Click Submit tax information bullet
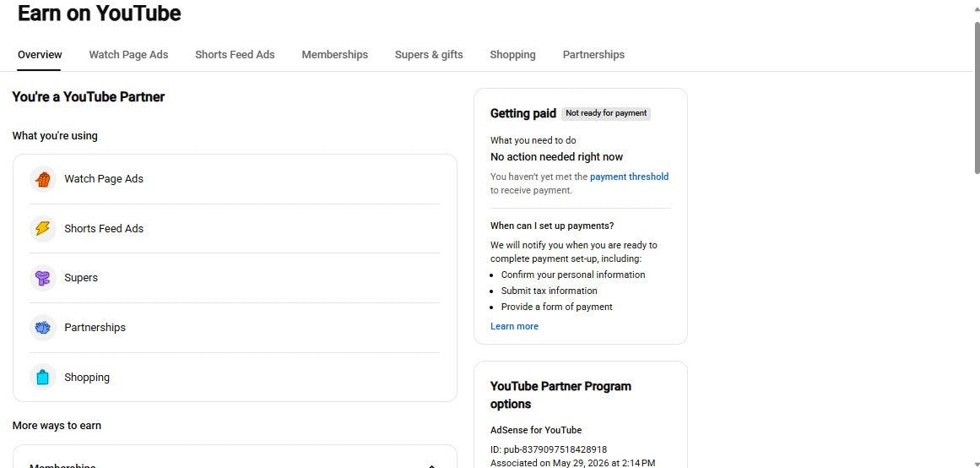This screenshot has width=980, height=468. pos(550,291)
